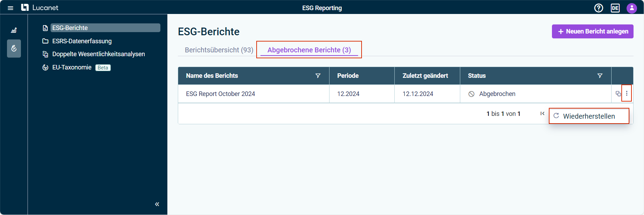644x215 pixels.
Task: Select the chart icon in sidebar rail
Action: [x=14, y=30]
